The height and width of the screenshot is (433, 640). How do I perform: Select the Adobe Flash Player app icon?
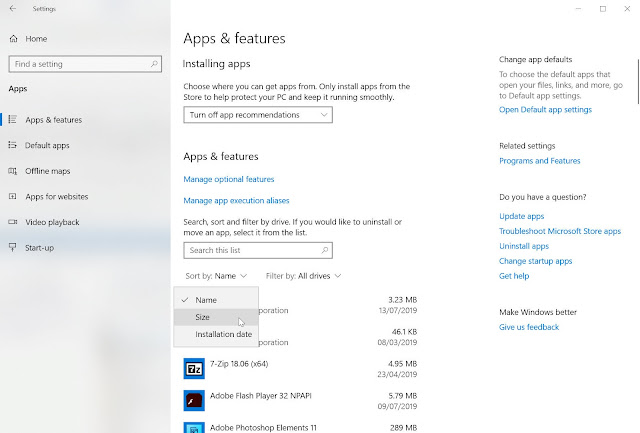pyautogui.click(x=194, y=400)
